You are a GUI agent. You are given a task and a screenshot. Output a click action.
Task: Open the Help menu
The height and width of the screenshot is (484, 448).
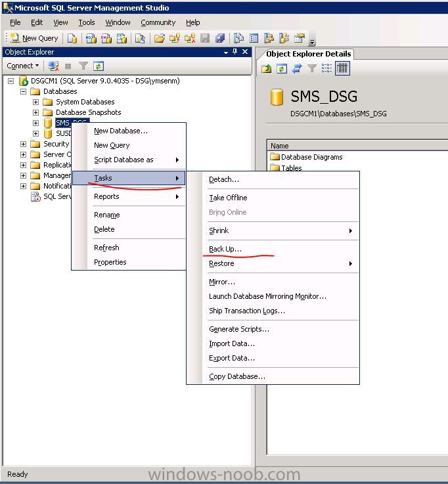[193, 22]
